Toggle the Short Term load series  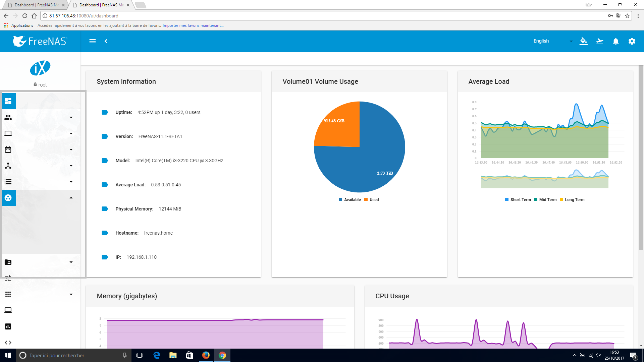coord(518,200)
